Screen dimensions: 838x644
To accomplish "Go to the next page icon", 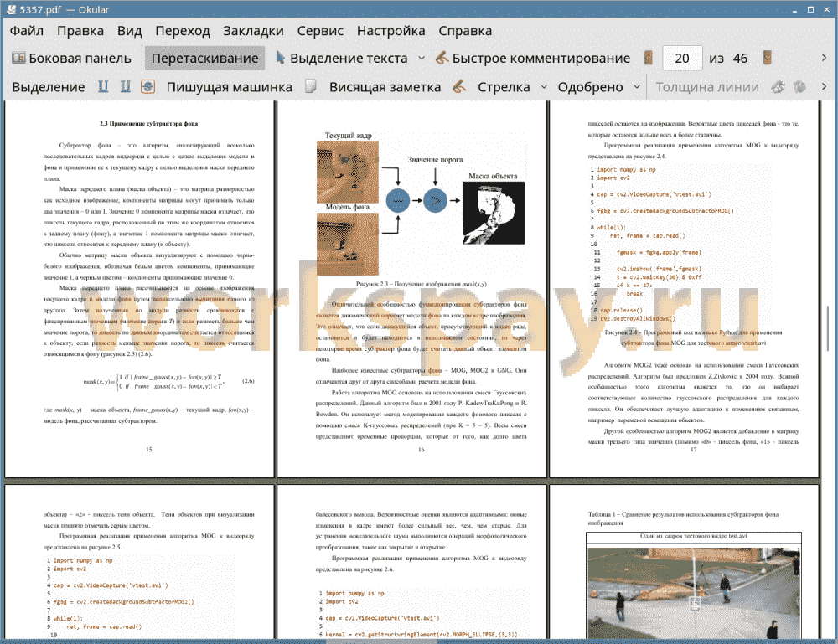I will tap(768, 59).
